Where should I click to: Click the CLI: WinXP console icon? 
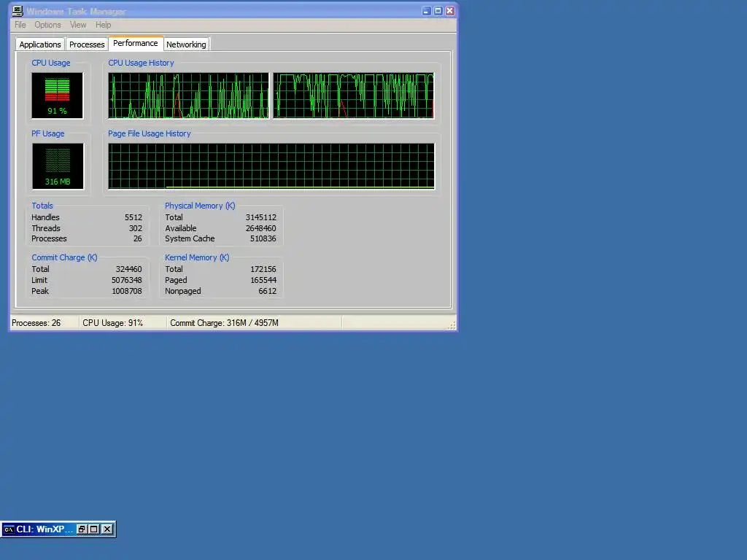pos(9,529)
